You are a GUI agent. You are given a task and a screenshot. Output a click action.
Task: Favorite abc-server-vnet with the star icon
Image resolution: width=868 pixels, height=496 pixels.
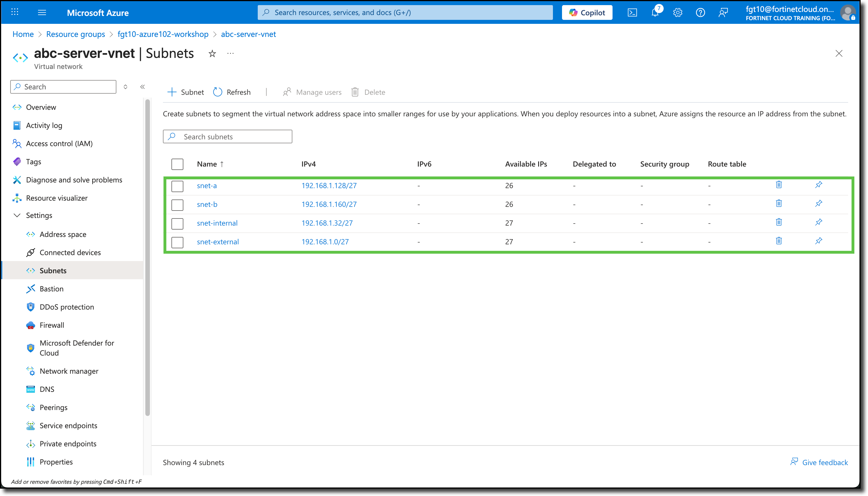[x=212, y=53]
